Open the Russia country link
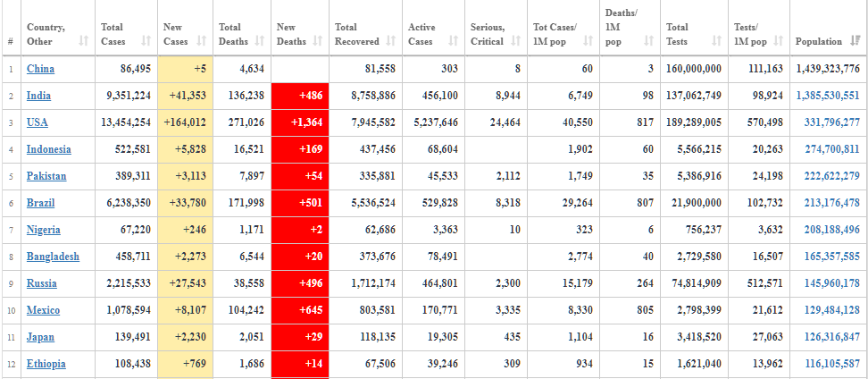This screenshot has height=379, width=868. pos(41,283)
